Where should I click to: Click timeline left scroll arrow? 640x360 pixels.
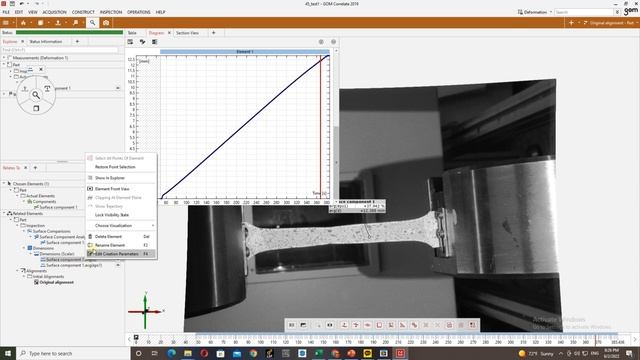[129, 339]
